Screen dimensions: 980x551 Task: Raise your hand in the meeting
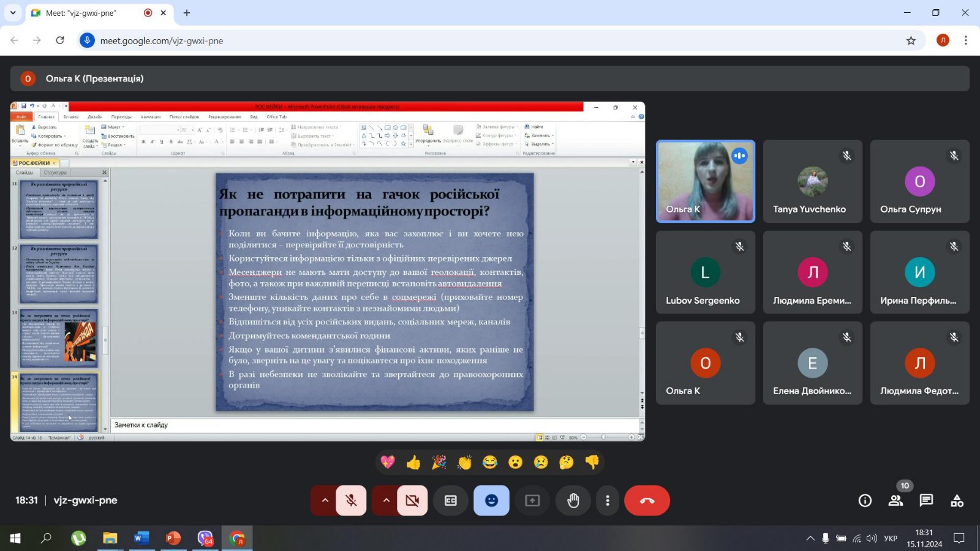click(573, 501)
